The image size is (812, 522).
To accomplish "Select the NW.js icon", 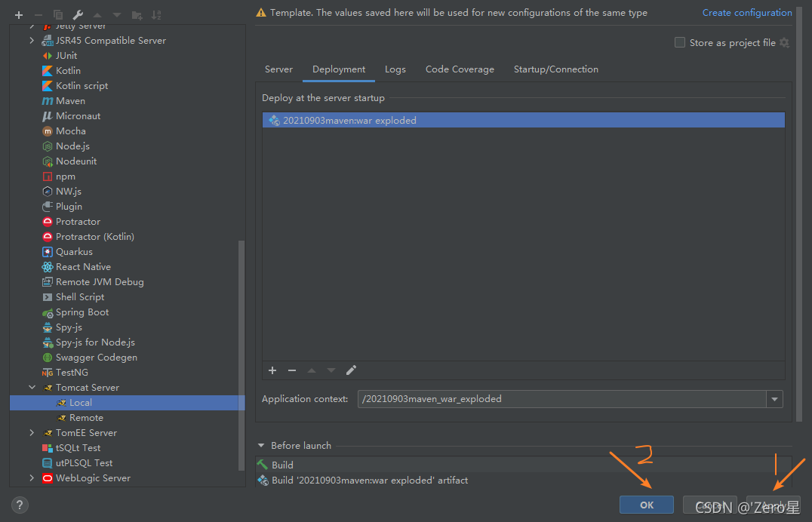I will click(47, 192).
